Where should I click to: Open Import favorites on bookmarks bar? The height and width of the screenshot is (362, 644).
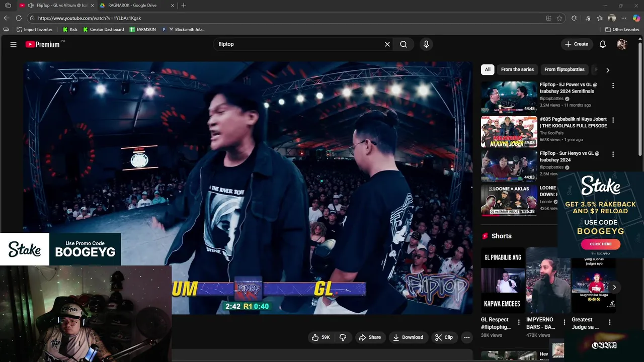(35, 29)
